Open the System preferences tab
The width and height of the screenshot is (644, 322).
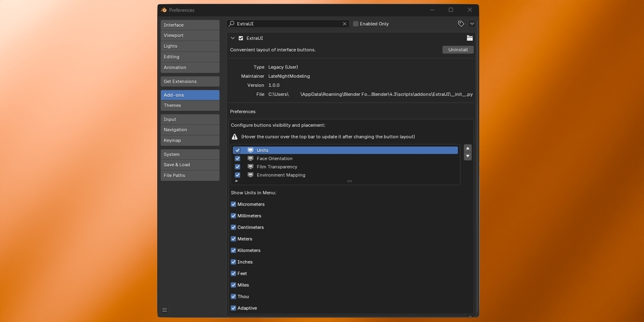coord(190,155)
